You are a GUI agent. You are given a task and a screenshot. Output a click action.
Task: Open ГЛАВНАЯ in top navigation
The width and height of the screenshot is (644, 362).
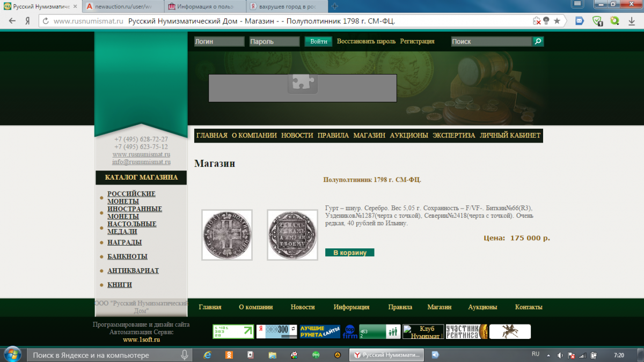[x=212, y=136]
